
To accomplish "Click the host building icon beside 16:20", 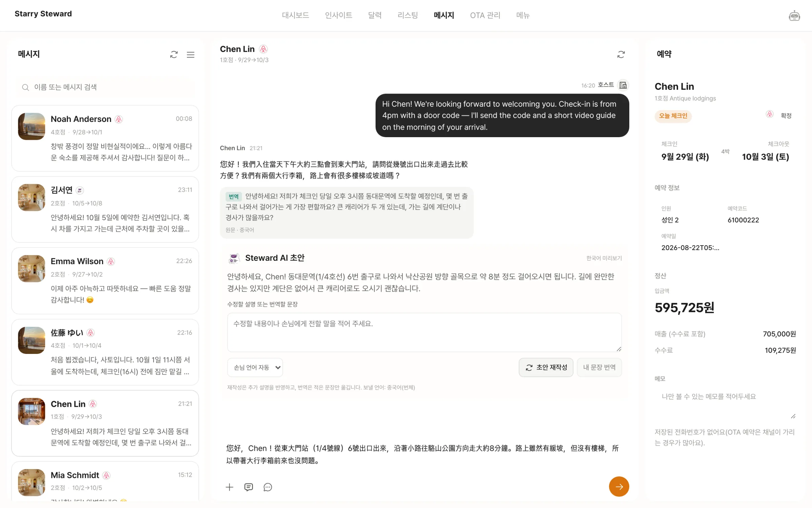I will click(x=623, y=85).
